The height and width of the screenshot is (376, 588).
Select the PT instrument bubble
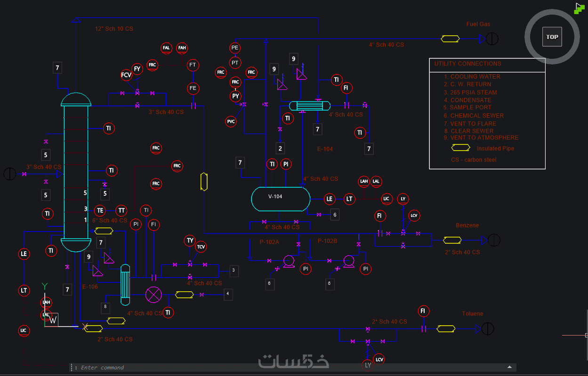tap(235, 62)
